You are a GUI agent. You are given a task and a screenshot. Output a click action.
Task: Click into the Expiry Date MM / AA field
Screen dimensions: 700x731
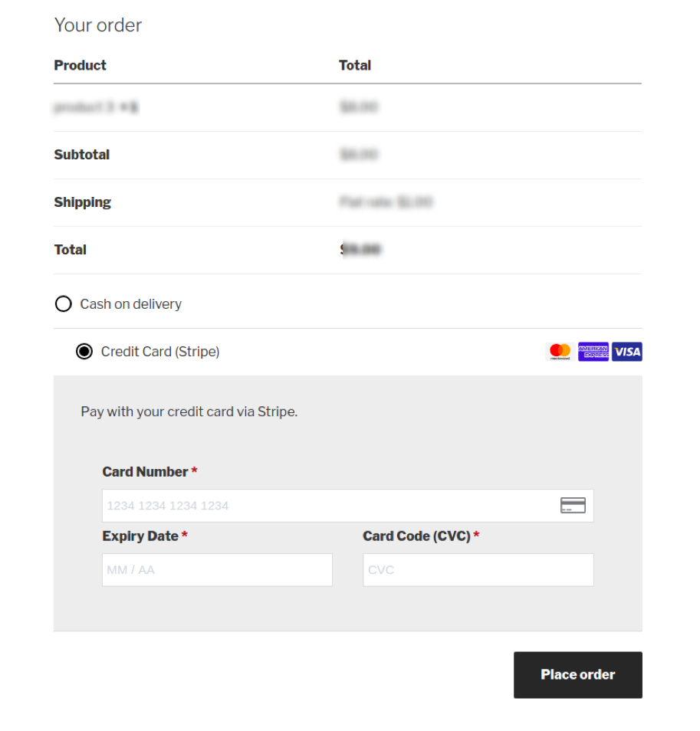point(217,570)
